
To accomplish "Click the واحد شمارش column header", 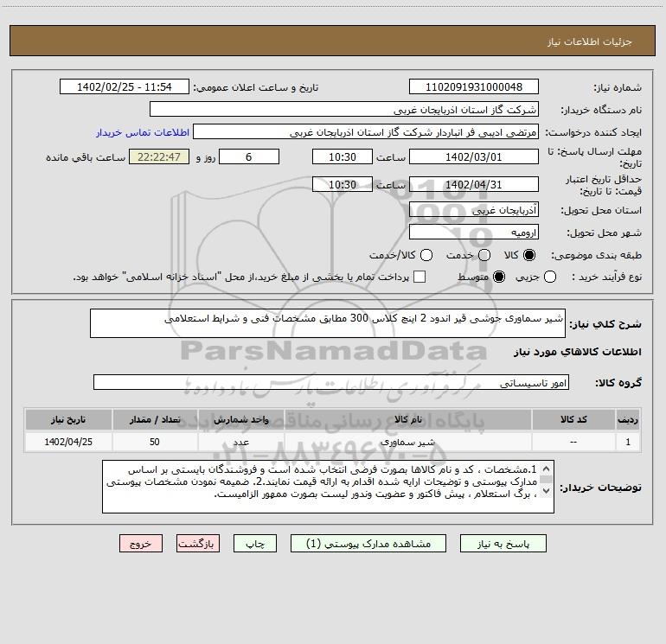I will pyautogui.click(x=240, y=419).
